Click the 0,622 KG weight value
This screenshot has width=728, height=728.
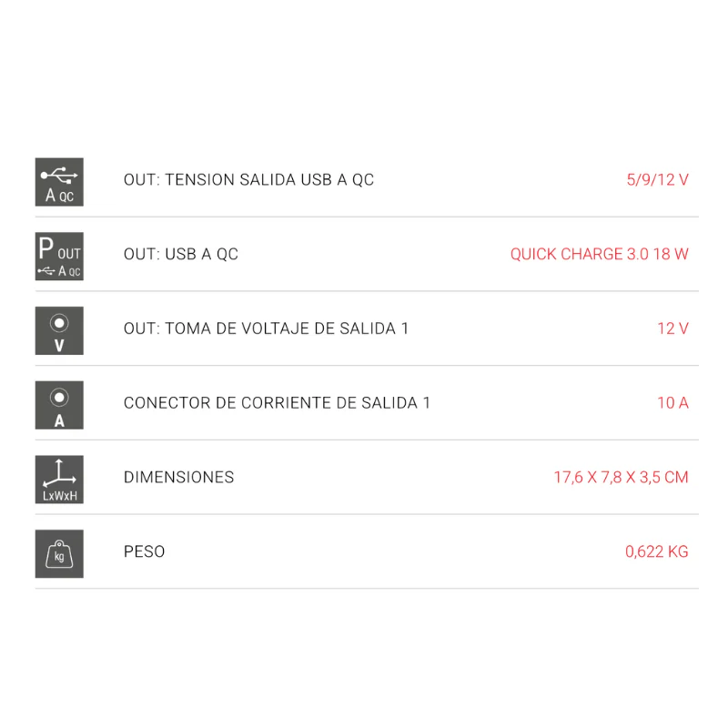[x=656, y=551]
